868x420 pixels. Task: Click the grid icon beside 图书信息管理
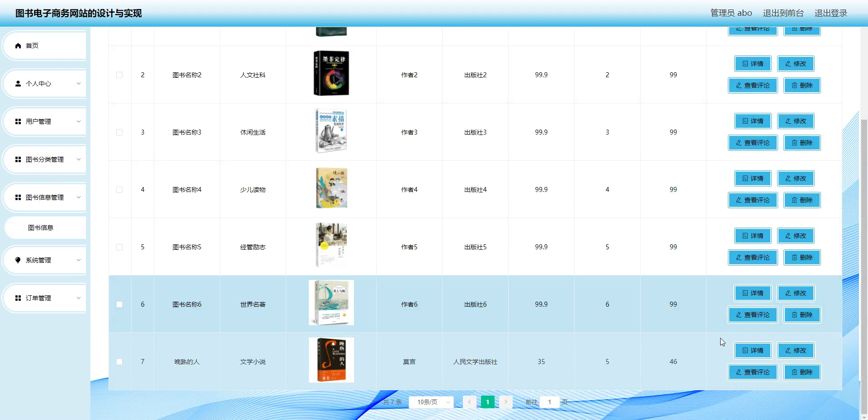18,197
